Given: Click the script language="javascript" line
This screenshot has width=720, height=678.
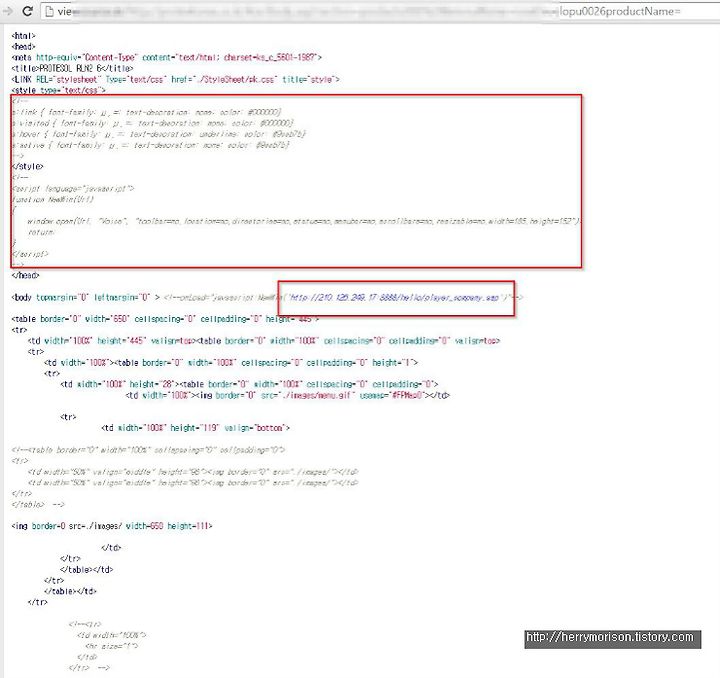Looking at the screenshot, I should point(73,189).
